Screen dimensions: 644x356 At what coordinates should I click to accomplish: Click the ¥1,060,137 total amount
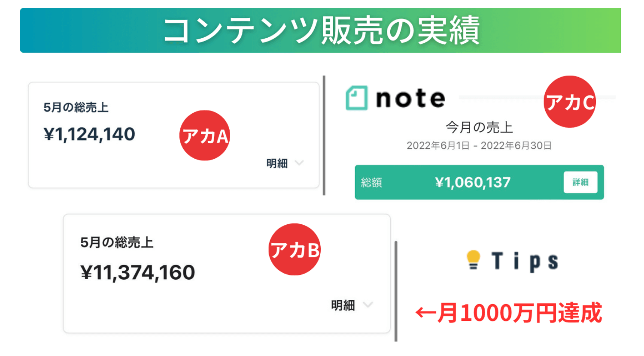[x=473, y=183]
